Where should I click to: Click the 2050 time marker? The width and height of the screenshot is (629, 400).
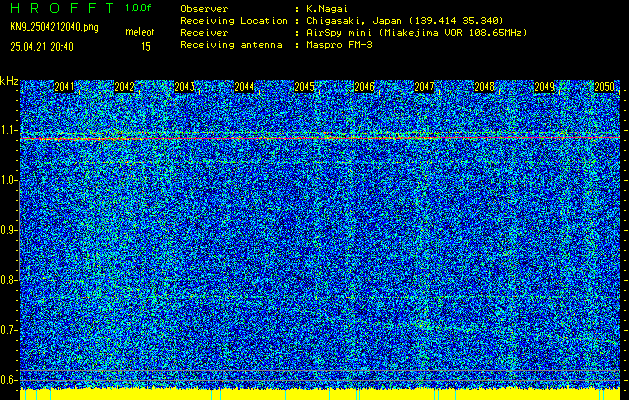(605, 87)
